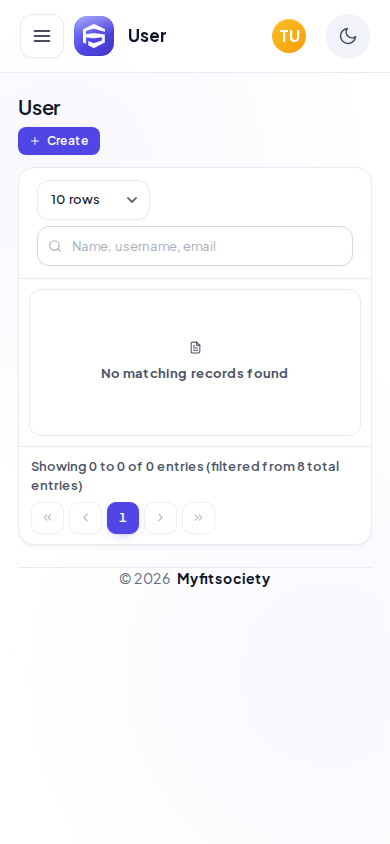Open the hamburger navigation menu
Screen dimensions: 390x844
pos(42,36)
